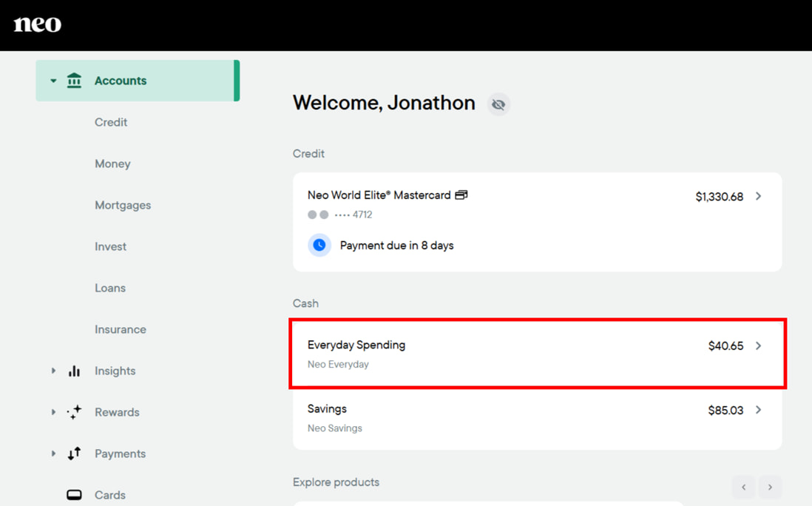The width and height of the screenshot is (812, 506).
Task: Expand the Payments sidebar section
Action: (x=53, y=453)
